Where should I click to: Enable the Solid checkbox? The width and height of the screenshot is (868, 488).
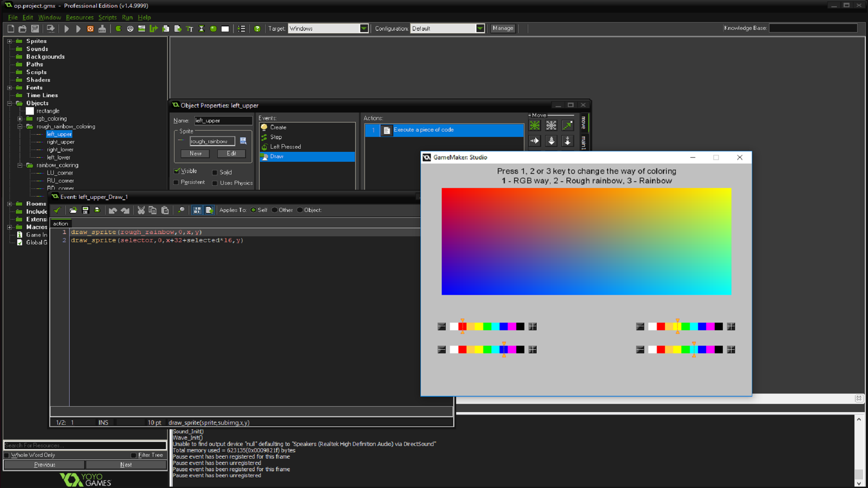pos(215,172)
